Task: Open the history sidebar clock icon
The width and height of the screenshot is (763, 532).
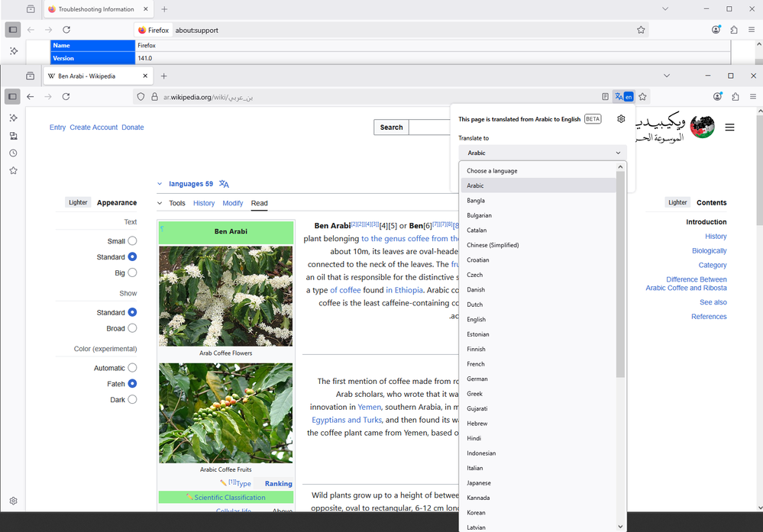Action: [x=13, y=153]
